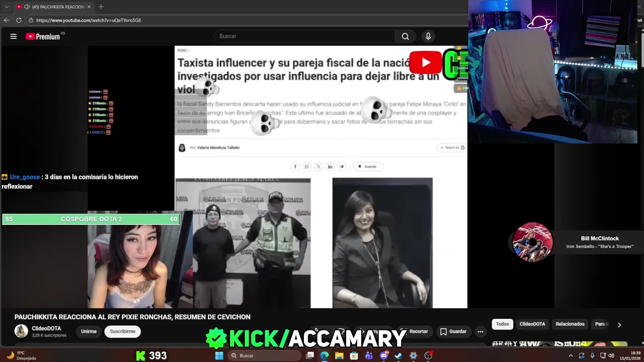
Task: Click the article Guardar bookmark button
Action: 368,166
